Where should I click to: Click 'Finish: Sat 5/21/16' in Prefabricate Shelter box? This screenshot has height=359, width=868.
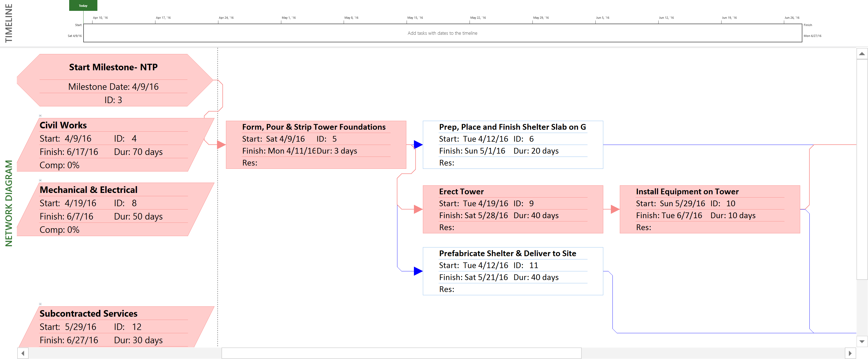point(473,277)
